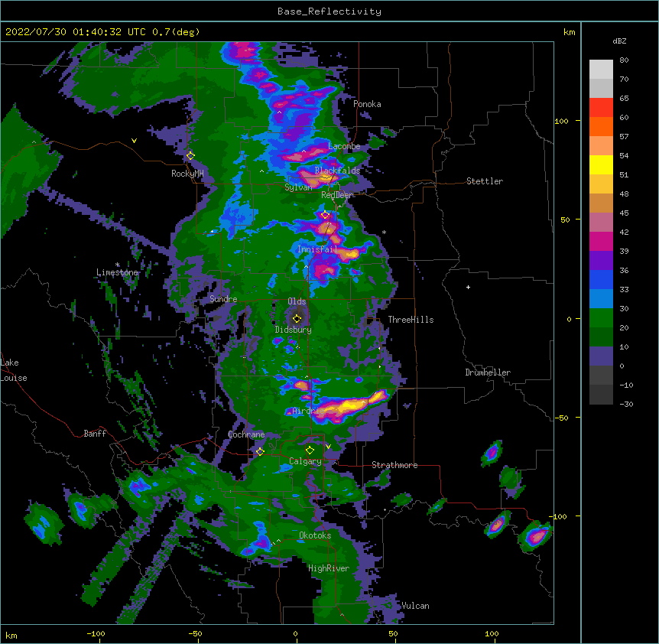Click the Lacombe town label
Viewport: 659px width, 644px height.
345,146
